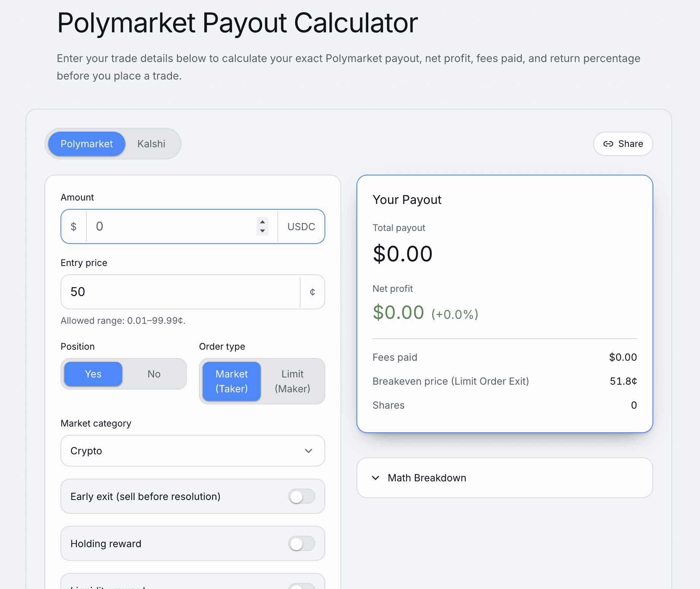Enable the Early exit toggle

pyautogui.click(x=302, y=497)
